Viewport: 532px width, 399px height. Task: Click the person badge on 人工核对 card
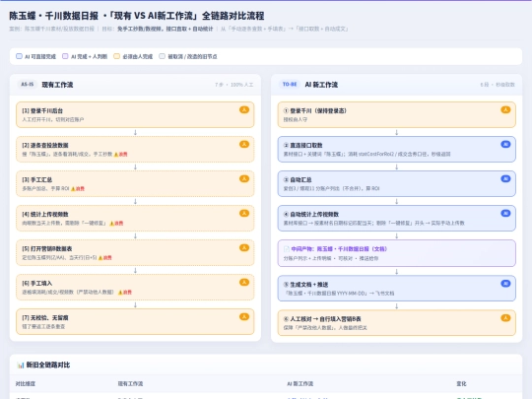pos(505,318)
